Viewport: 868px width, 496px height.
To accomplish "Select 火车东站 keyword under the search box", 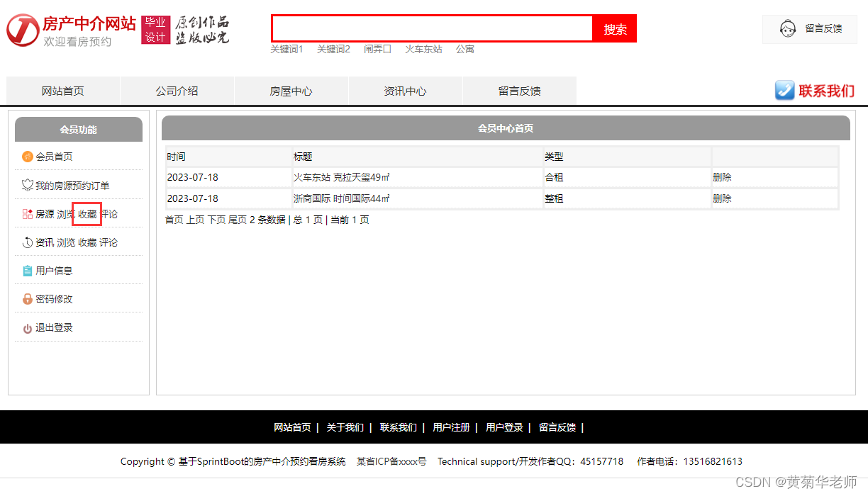I will point(423,49).
